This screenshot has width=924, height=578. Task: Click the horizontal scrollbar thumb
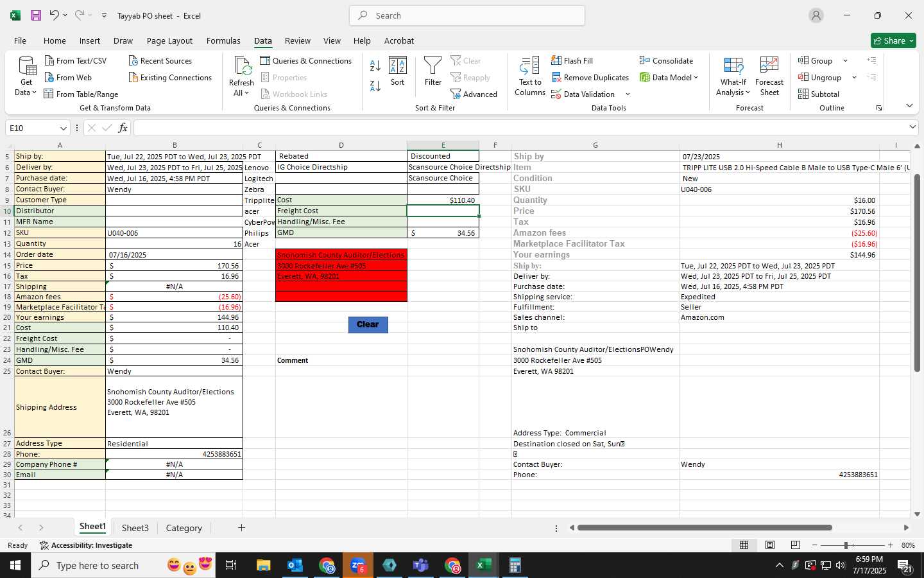coord(705,527)
